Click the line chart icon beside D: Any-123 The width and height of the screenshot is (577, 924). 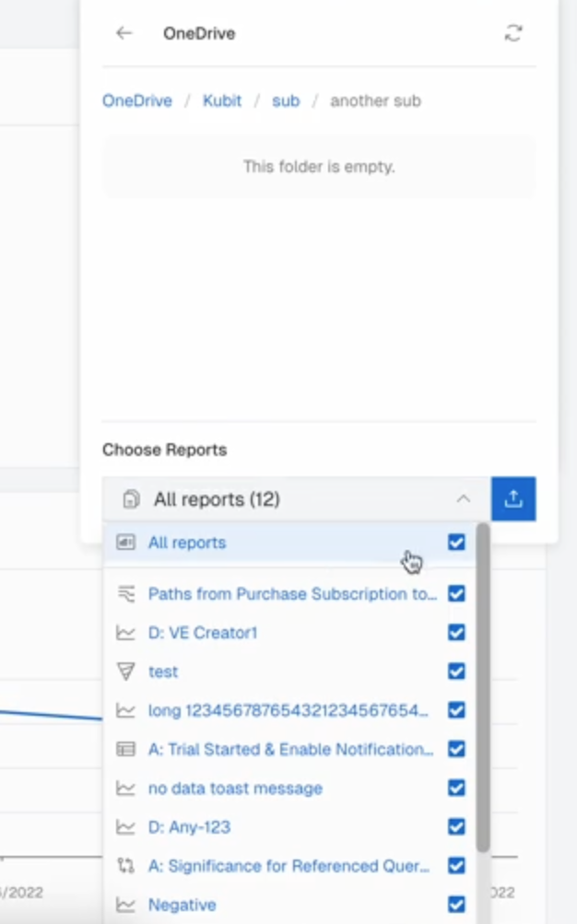click(x=125, y=827)
